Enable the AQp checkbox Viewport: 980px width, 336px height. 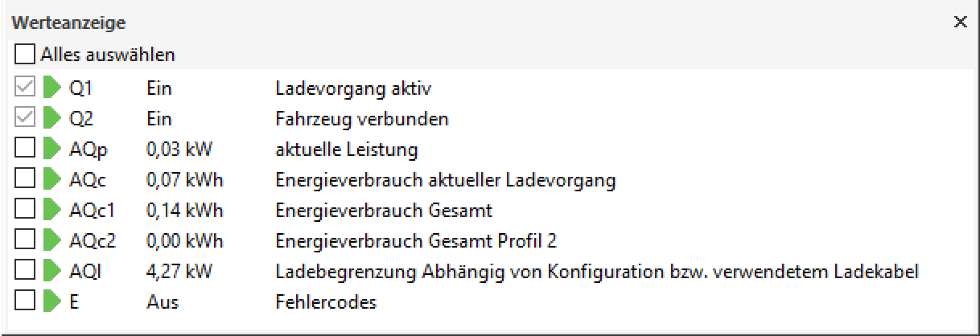(25, 150)
